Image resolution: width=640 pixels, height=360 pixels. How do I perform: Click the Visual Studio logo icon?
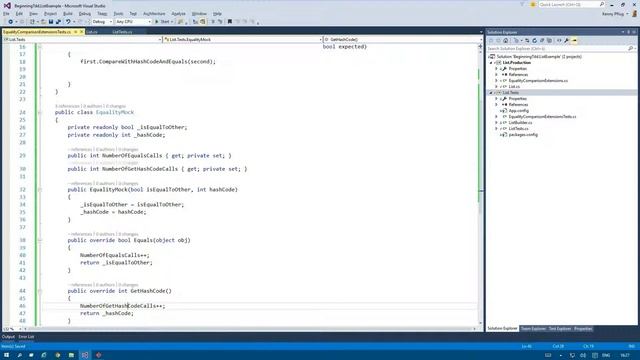pyautogui.click(x=7, y=6)
